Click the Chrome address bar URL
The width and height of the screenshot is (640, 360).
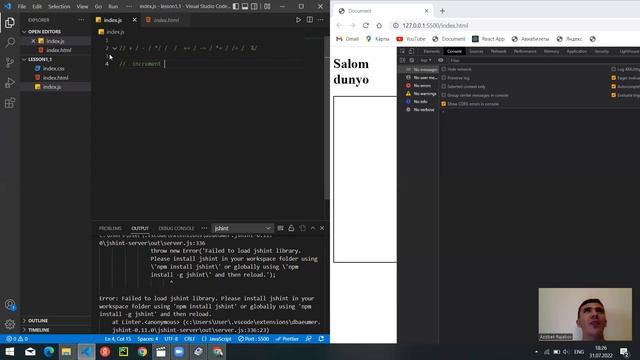click(x=435, y=25)
